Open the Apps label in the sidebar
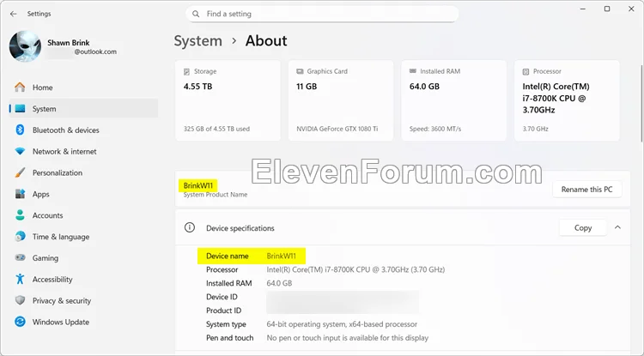Image resolution: width=644 pixels, height=356 pixels. pyautogui.click(x=40, y=194)
